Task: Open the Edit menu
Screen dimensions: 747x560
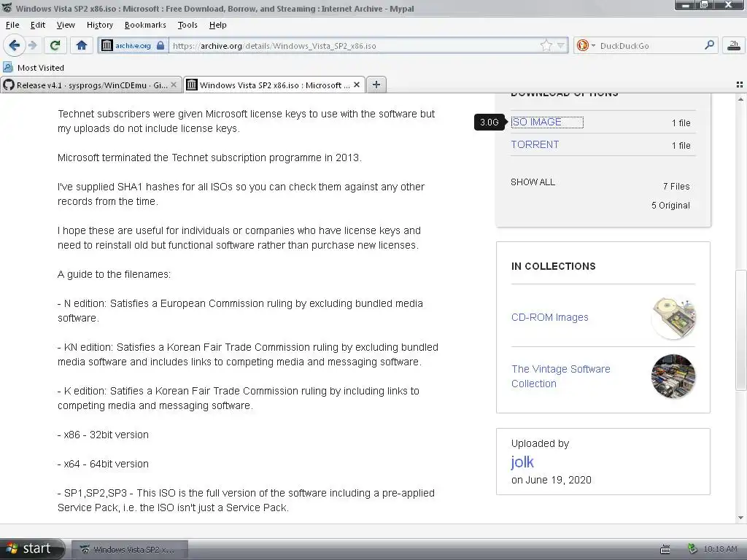Action: (x=38, y=25)
